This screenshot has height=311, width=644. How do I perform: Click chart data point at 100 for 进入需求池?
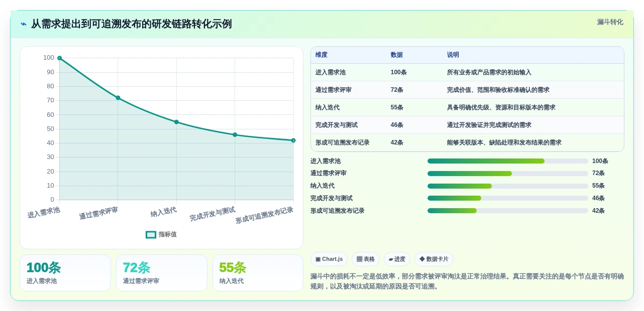[59, 58]
